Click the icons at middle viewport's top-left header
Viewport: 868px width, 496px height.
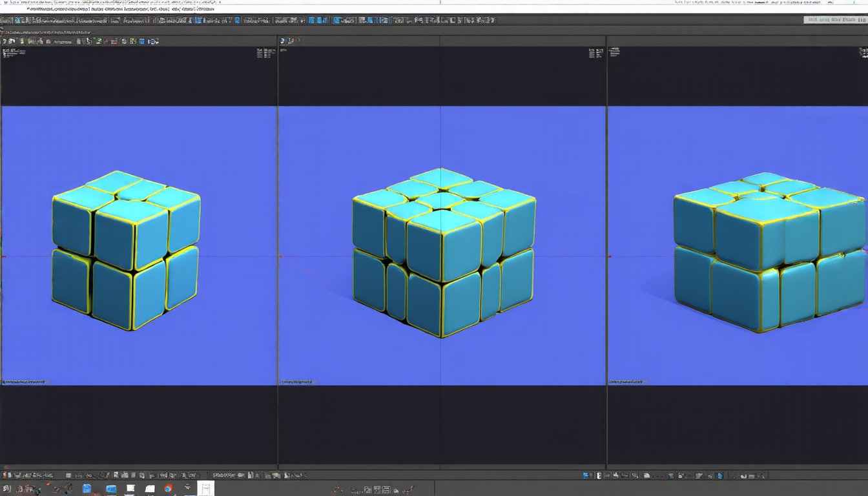(290, 41)
